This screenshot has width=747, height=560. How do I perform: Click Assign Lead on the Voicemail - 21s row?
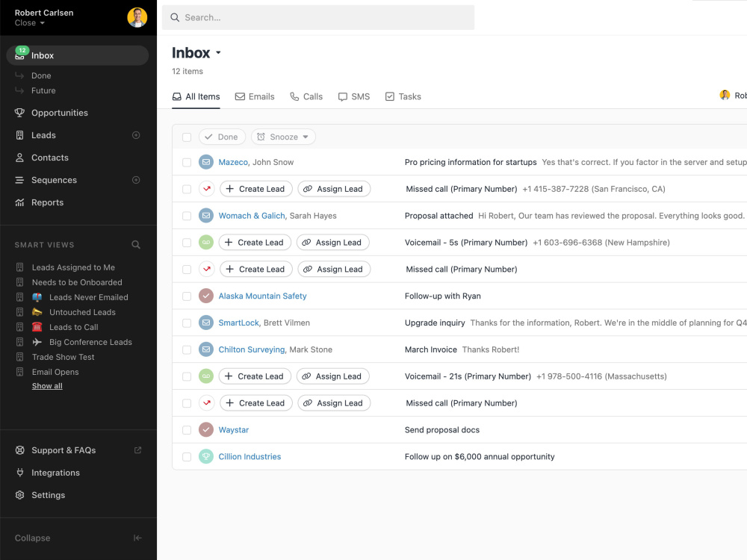pos(332,376)
